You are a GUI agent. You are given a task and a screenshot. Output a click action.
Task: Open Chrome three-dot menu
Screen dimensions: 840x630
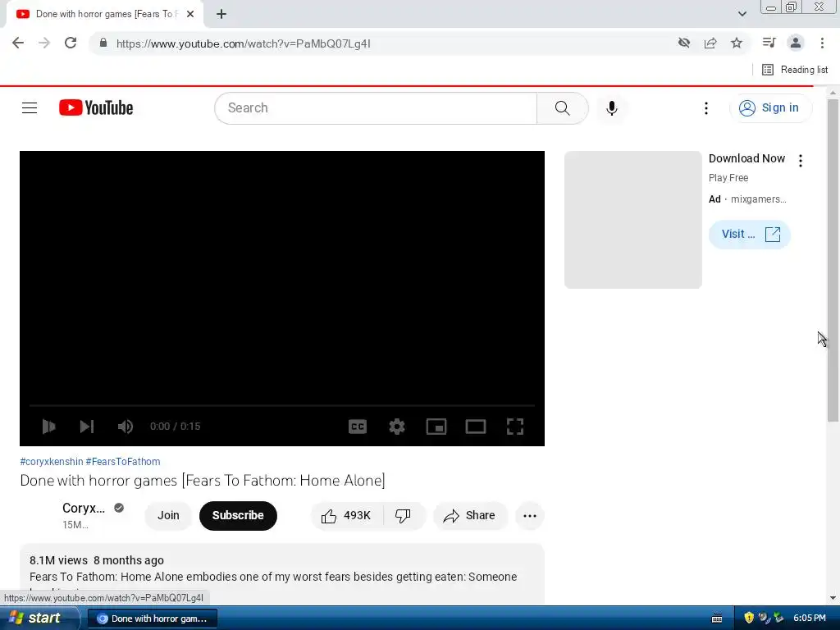point(822,43)
